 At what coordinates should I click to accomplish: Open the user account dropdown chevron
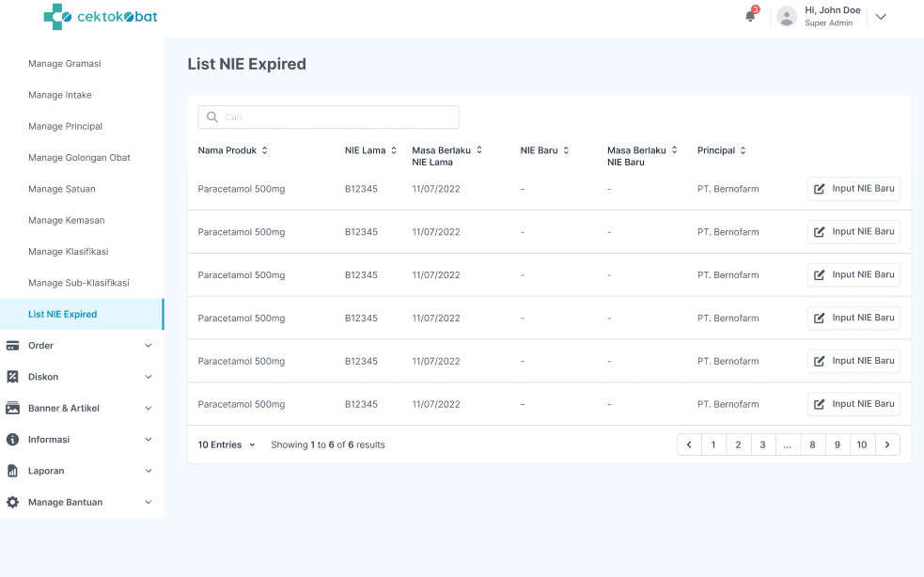click(x=881, y=16)
